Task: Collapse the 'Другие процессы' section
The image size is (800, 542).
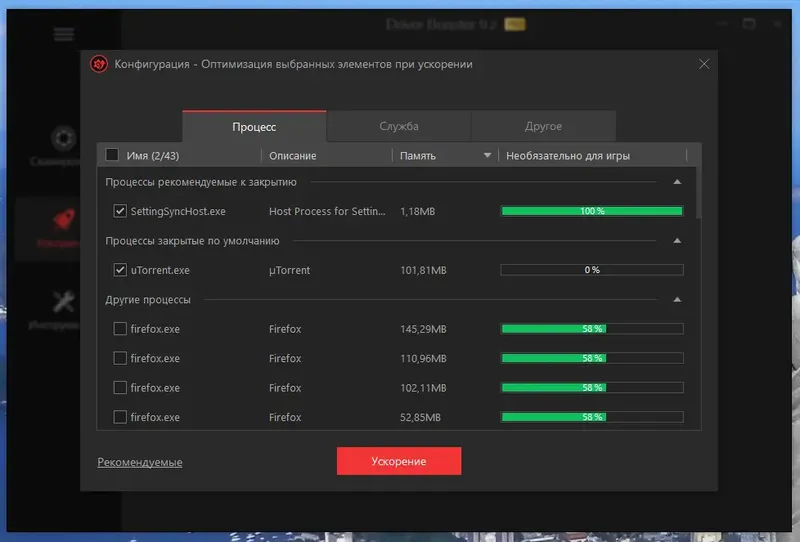Action: (x=677, y=300)
